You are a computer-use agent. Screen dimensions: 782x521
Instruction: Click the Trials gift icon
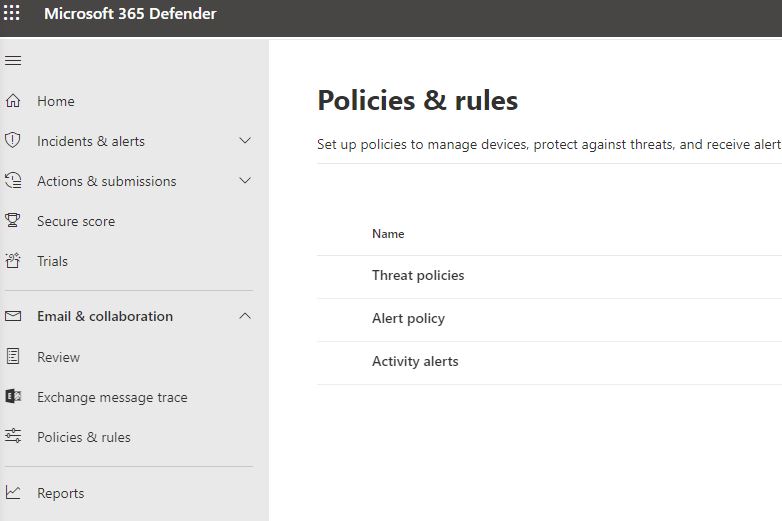[x=13, y=260]
